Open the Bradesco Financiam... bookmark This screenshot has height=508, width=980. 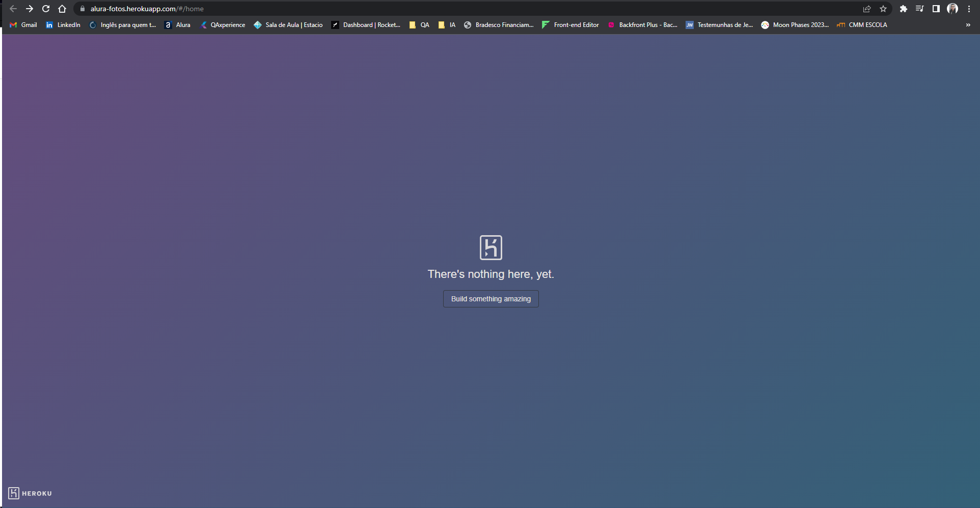[499, 25]
